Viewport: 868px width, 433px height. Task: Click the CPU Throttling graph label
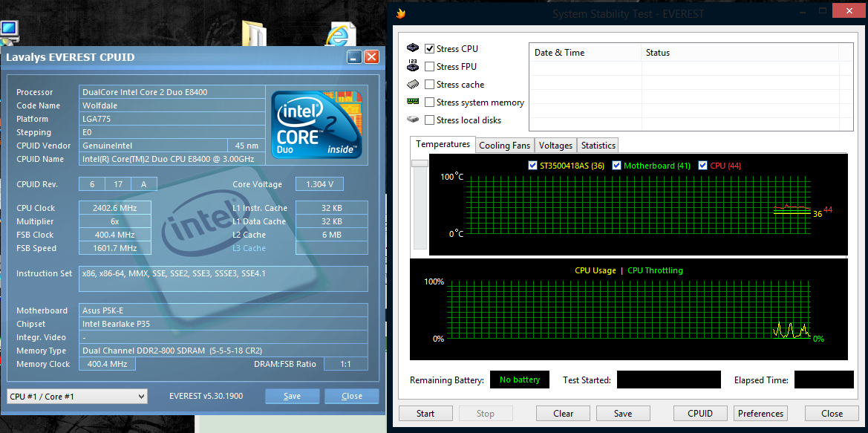coord(655,270)
